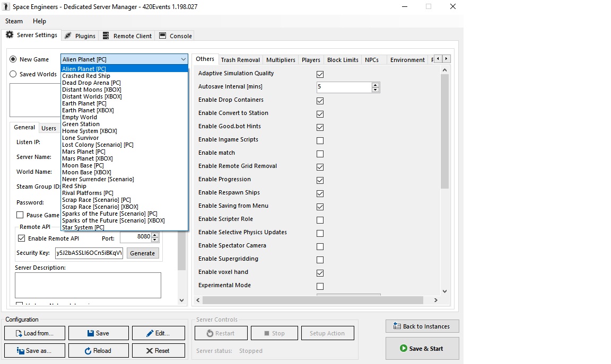Image resolution: width=611 pixels, height=364 pixels.
Task: Click Back to Instances button
Action: coord(422,326)
